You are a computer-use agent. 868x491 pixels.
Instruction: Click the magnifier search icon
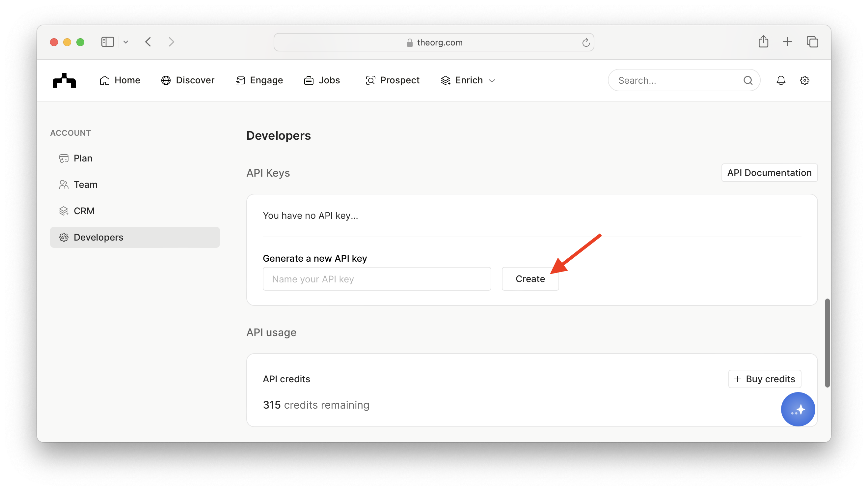click(748, 80)
